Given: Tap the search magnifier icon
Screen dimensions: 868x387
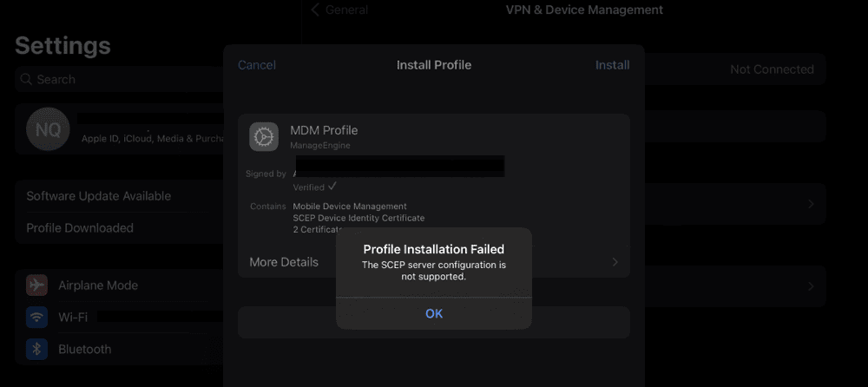Looking at the screenshot, I should [25, 80].
